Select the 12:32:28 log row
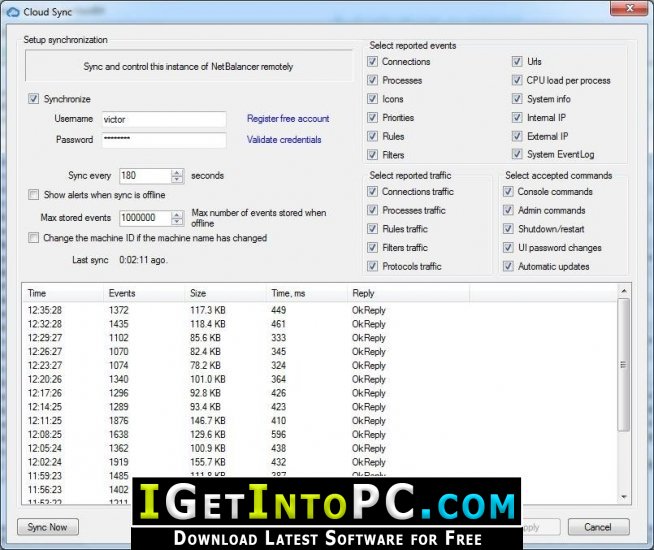This screenshot has width=654, height=550. tap(319, 324)
